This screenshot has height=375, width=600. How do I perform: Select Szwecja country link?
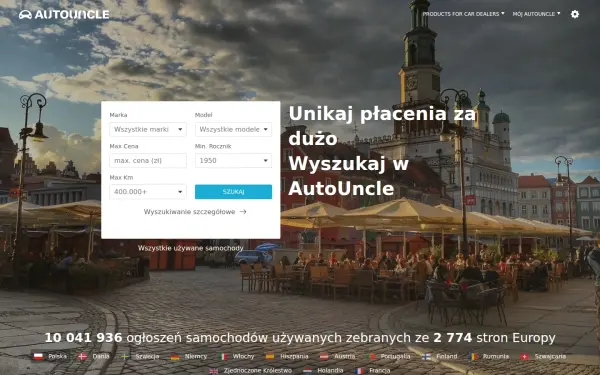140,356
